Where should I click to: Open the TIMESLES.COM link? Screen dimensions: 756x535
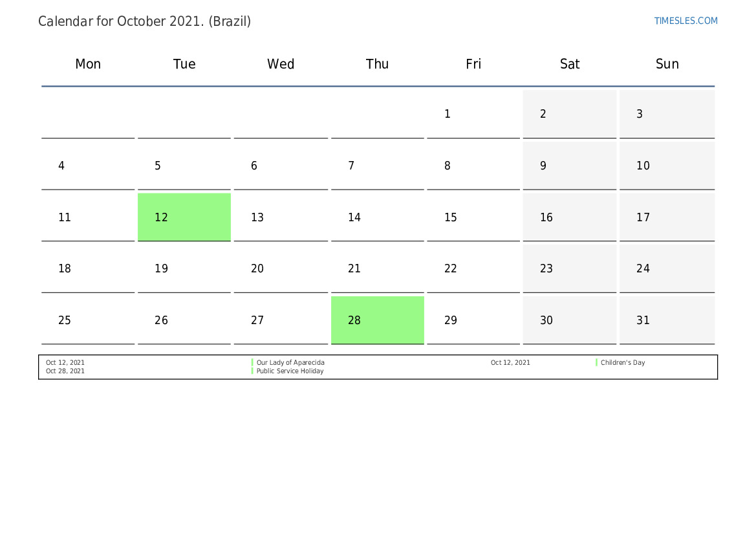click(x=686, y=21)
